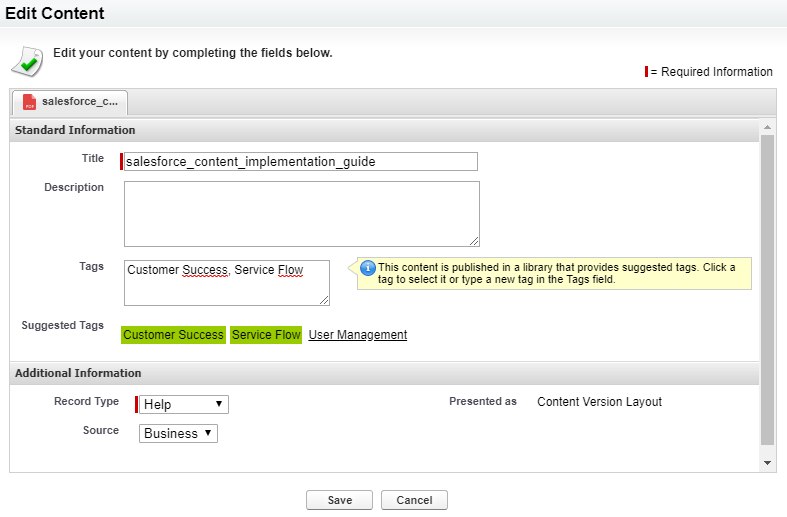
Task: Click inside the Tags text box
Action: [x=227, y=283]
